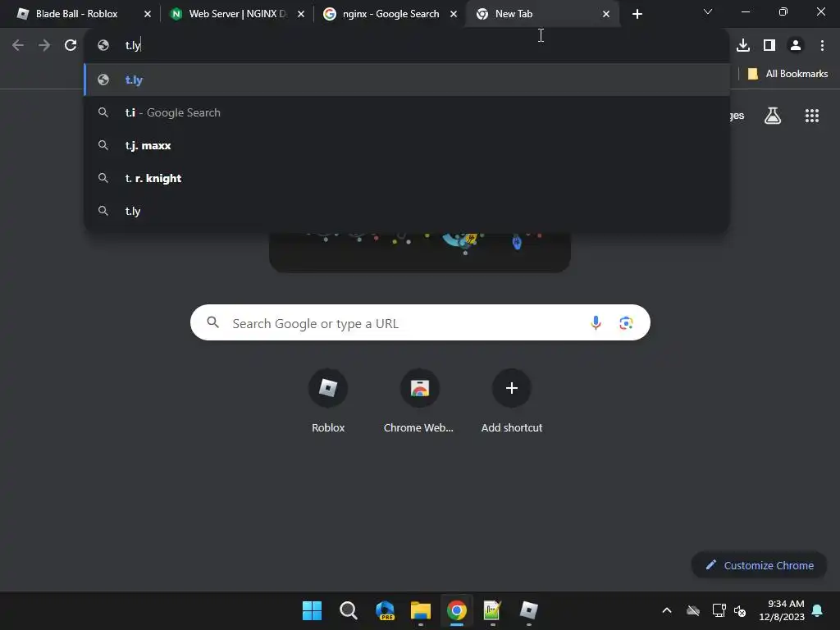Switch to nginx - Google Search tab
Screen dimensions: 840x630
pyautogui.click(x=390, y=14)
